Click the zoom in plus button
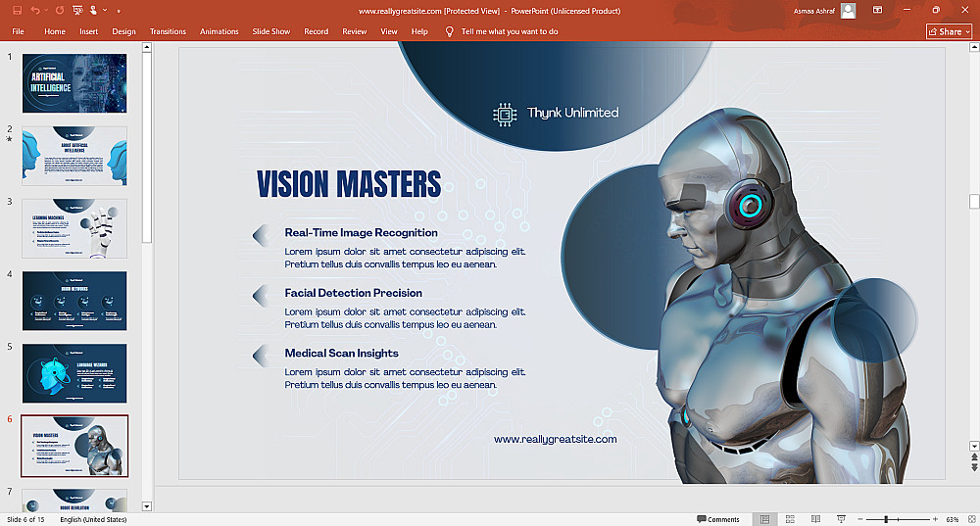The image size is (980, 526). pyautogui.click(x=935, y=519)
